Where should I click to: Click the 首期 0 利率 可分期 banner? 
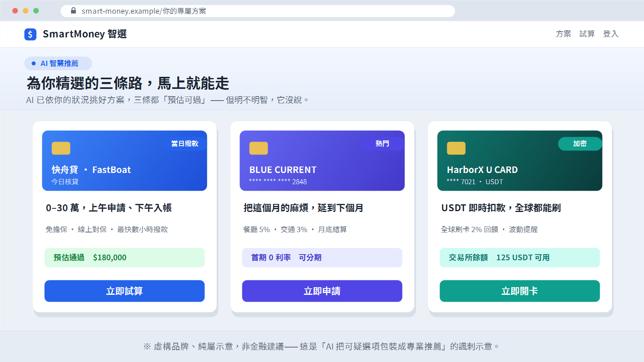point(322,257)
